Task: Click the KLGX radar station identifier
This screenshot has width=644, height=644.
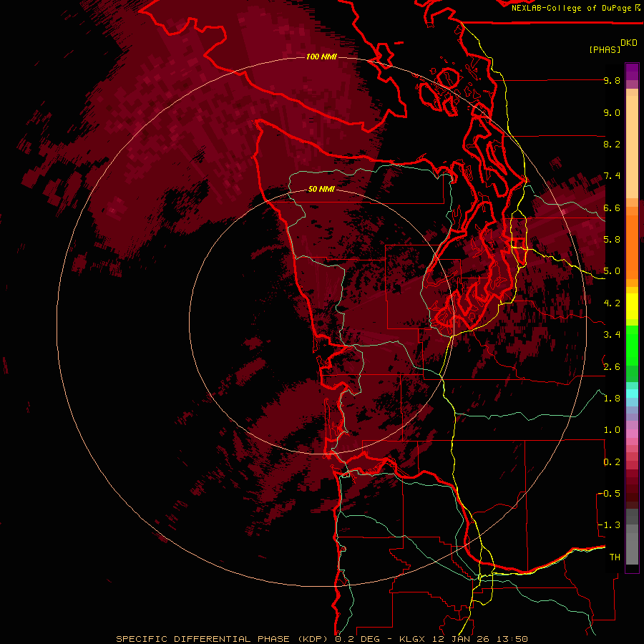Action: pos(411,639)
